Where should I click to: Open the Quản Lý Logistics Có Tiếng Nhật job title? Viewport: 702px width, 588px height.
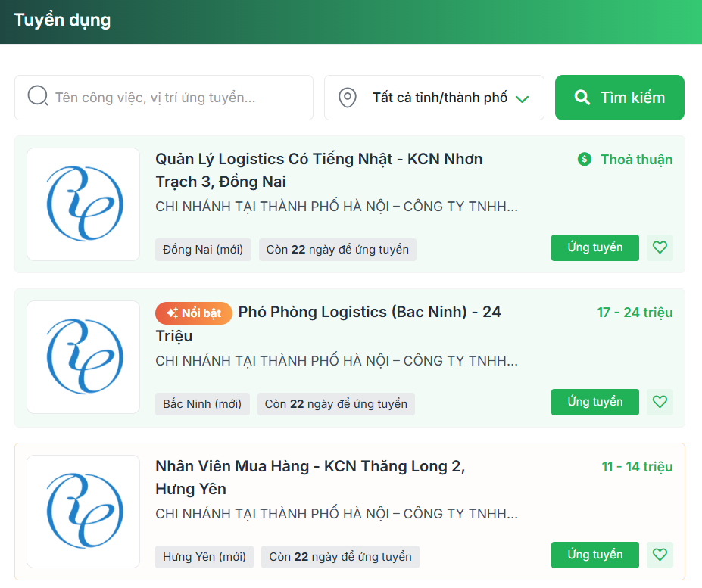click(x=319, y=170)
